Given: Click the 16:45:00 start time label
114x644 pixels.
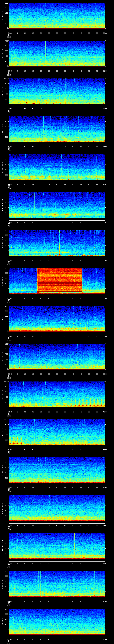Looking at the screenshot, I should click(9, 639).
